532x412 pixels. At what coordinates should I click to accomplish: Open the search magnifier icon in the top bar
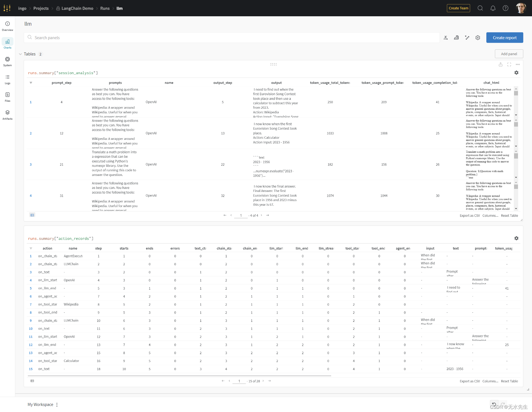(480, 8)
